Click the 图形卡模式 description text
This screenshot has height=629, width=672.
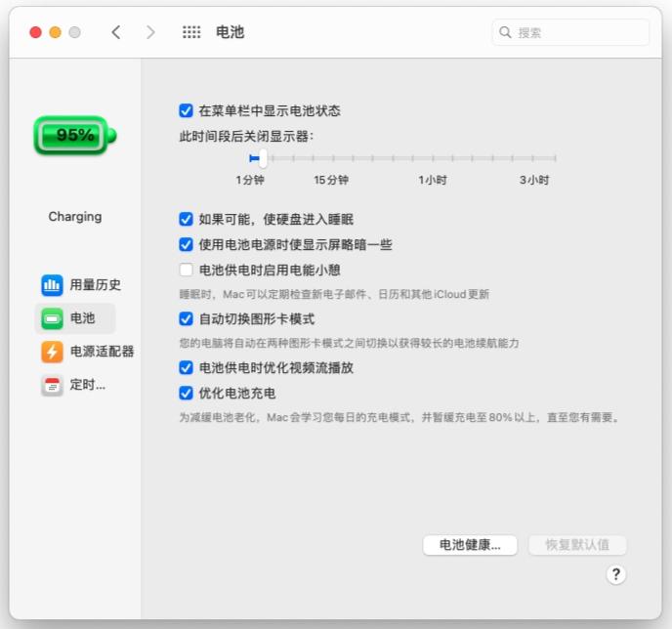click(349, 343)
